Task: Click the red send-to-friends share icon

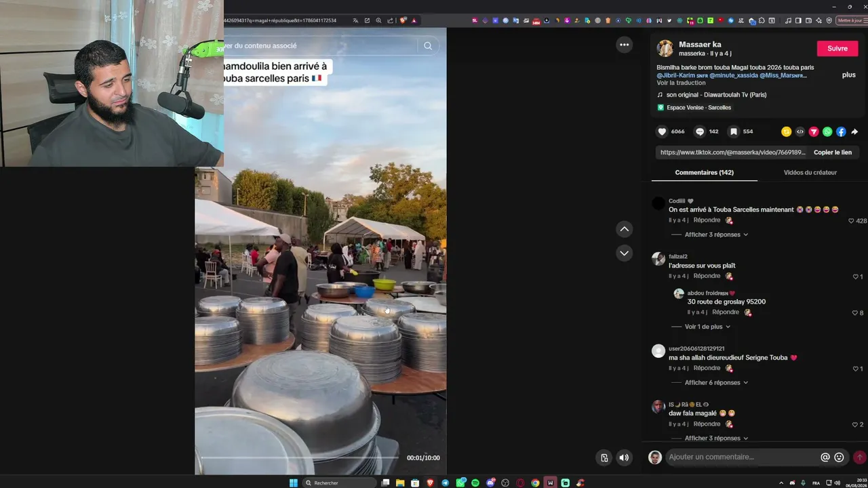Action: 814,131
